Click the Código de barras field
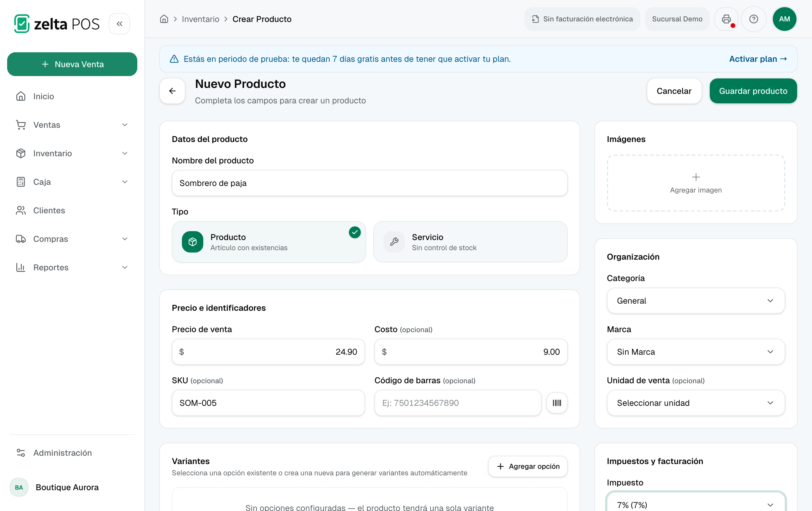 coord(458,403)
